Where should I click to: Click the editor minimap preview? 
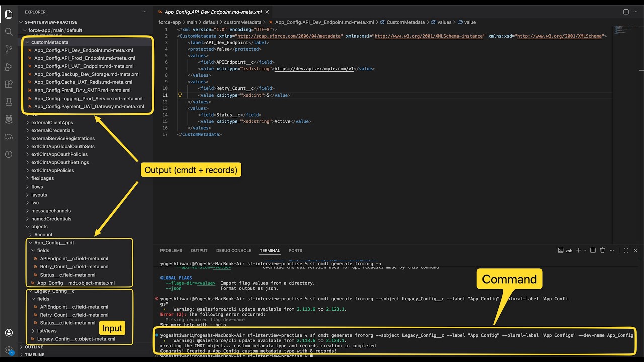point(626,30)
